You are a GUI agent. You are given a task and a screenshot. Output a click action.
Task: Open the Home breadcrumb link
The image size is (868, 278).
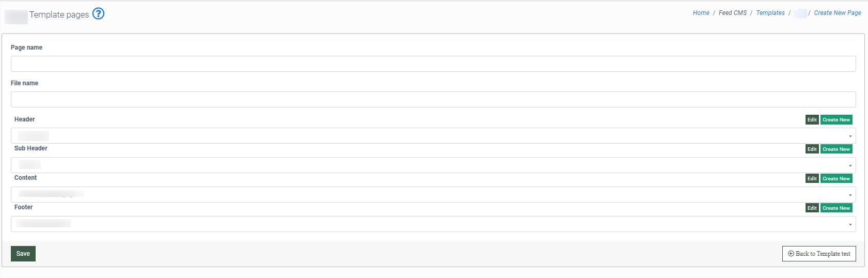701,13
